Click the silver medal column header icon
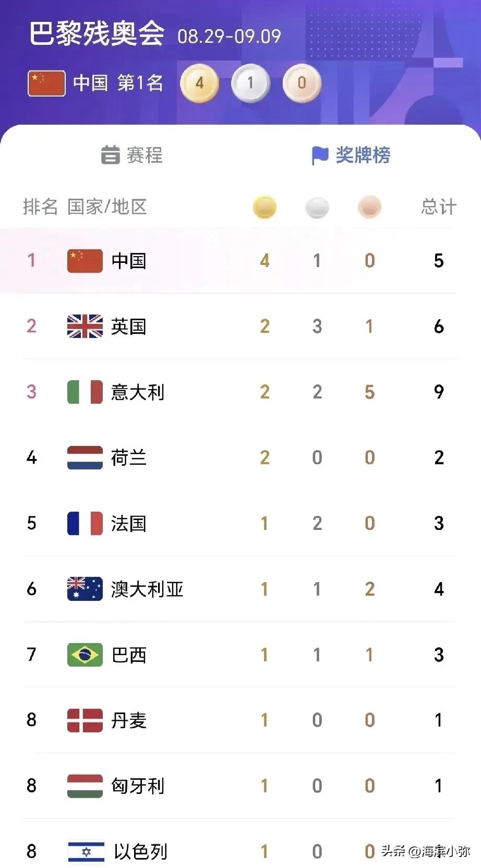 317,208
